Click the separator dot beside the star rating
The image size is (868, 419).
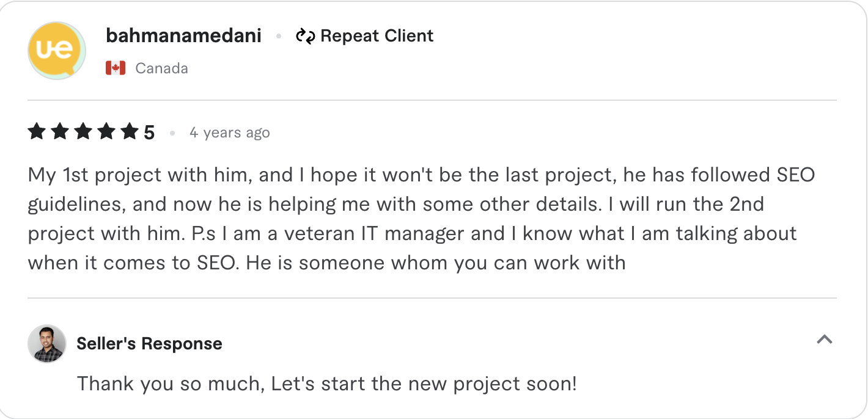coord(172,132)
